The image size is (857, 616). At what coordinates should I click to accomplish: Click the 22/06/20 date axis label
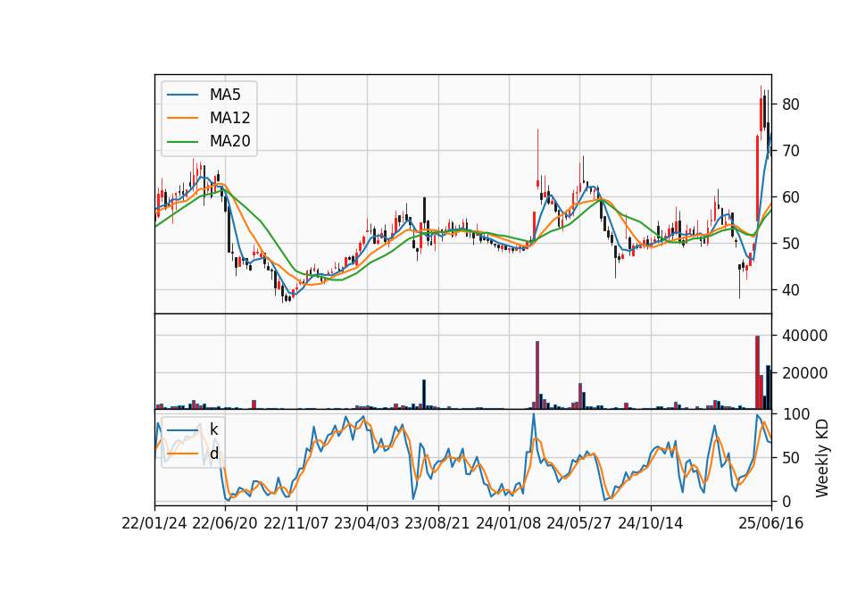225,523
